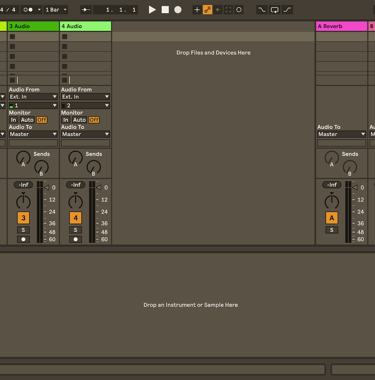Image resolution: width=375 pixels, height=380 pixels.
Task: Toggle track activator 3
Action: 23,218
